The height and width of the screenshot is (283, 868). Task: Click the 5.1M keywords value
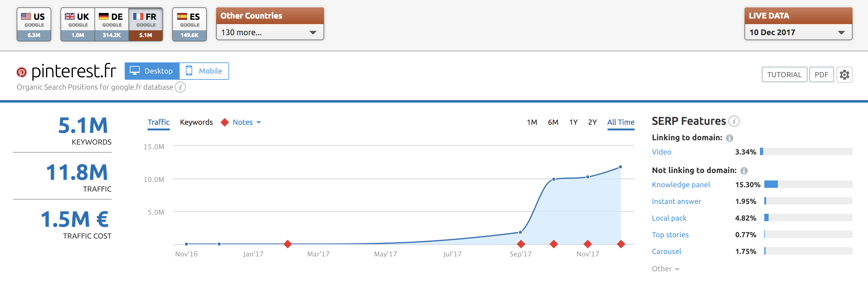83,125
